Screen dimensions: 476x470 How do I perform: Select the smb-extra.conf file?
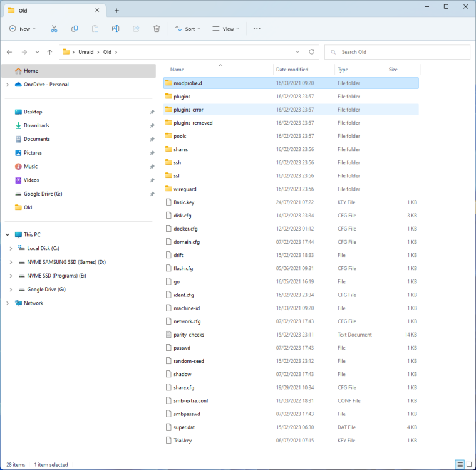(291, 400)
